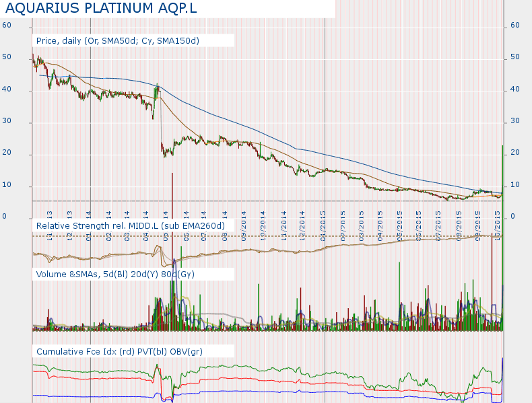Click the 09/2014 date label on the time axis
532x403 pixels.
coord(244,226)
